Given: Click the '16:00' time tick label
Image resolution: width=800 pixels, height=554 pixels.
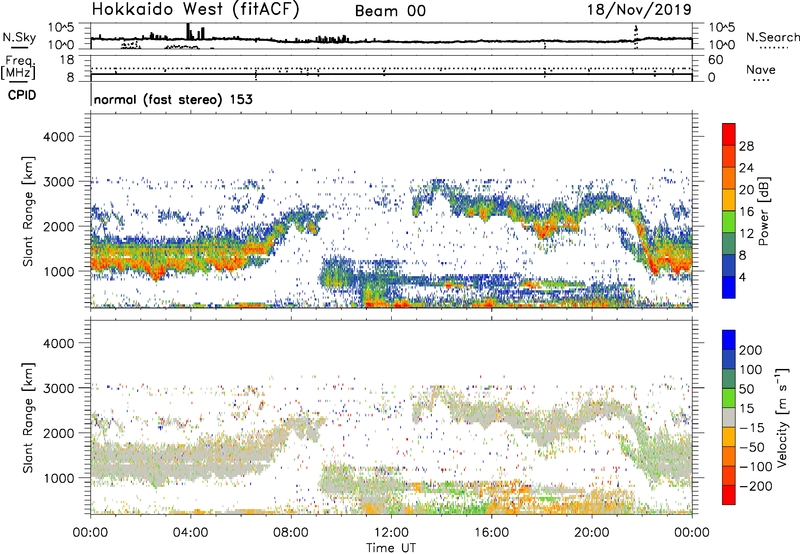Looking at the screenshot, I should pyautogui.click(x=491, y=533).
